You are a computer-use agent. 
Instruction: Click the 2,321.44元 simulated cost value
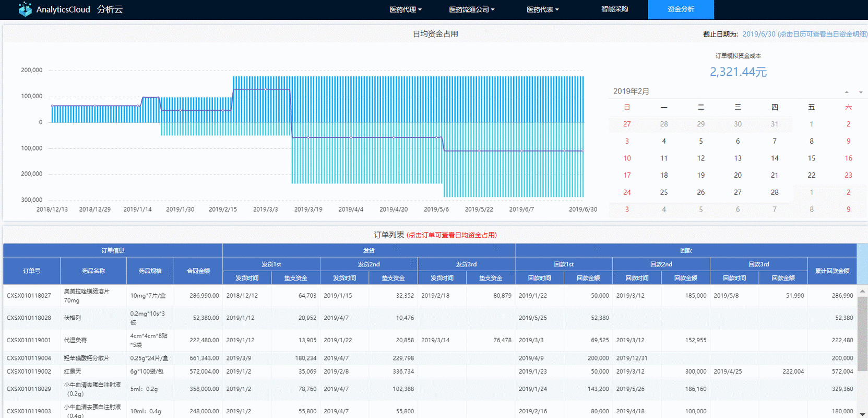[738, 72]
